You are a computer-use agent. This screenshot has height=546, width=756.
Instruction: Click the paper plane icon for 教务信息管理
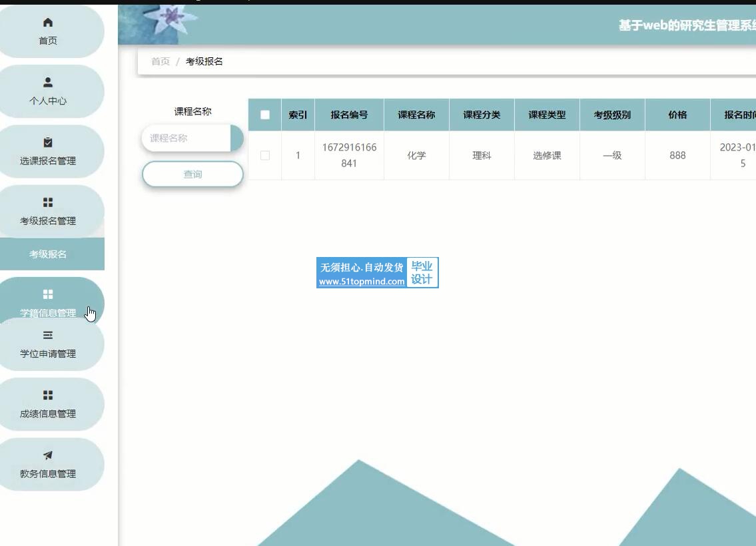[x=48, y=455]
